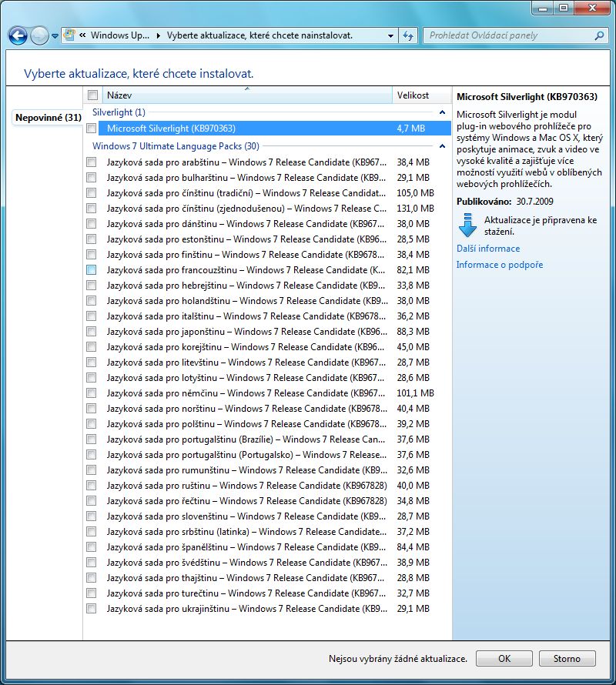Select the holandštinu language pack row
Screen dimensions: 616x685
(269, 301)
